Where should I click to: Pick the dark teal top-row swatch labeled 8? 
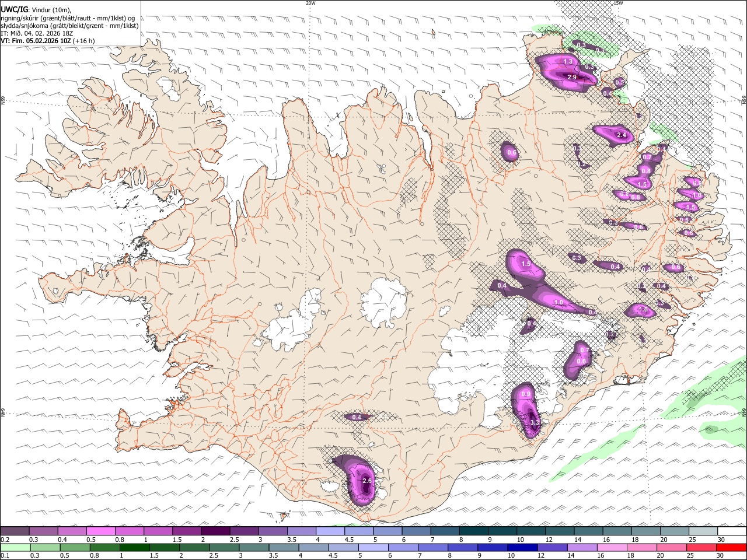coord(473,531)
